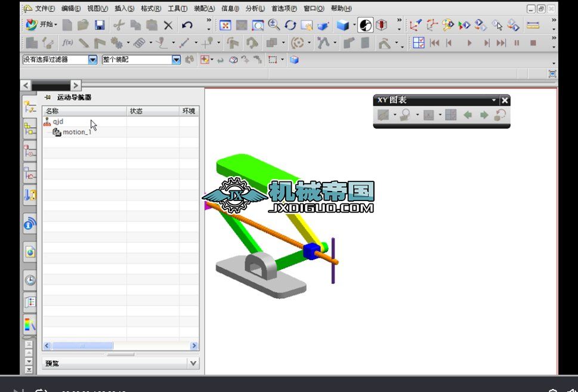
Task: Select the Pan hand icon
Action: (x=307, y=25)
